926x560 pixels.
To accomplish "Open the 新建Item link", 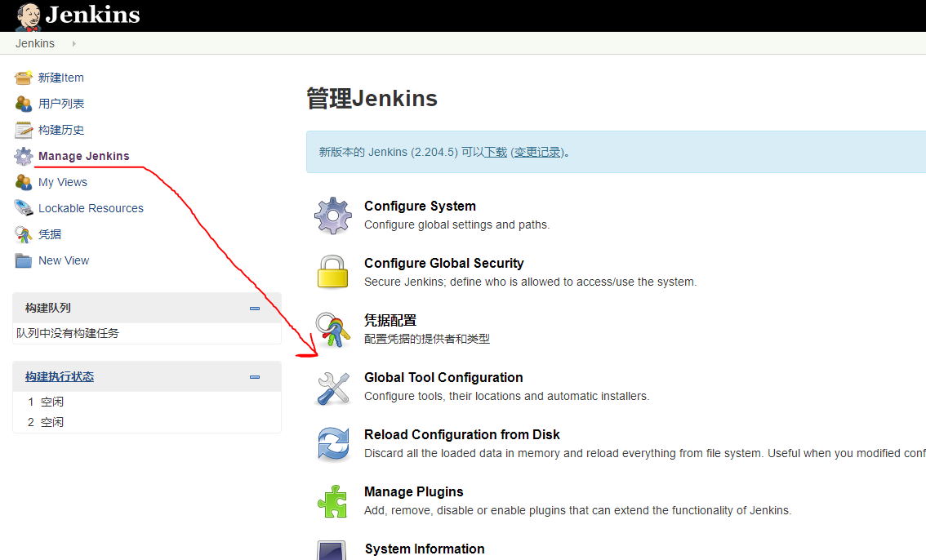I will pos(60,78).
